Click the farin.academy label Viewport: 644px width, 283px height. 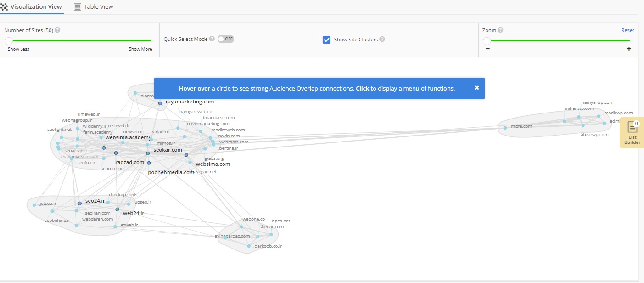tap(98, 132)
